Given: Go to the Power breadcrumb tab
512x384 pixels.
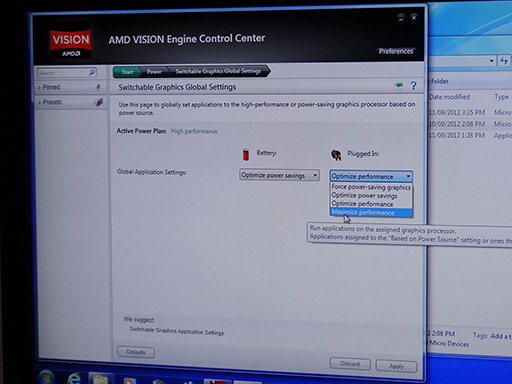Looking at the screenshot, I should pyautogui.click(x=154, y=72).
